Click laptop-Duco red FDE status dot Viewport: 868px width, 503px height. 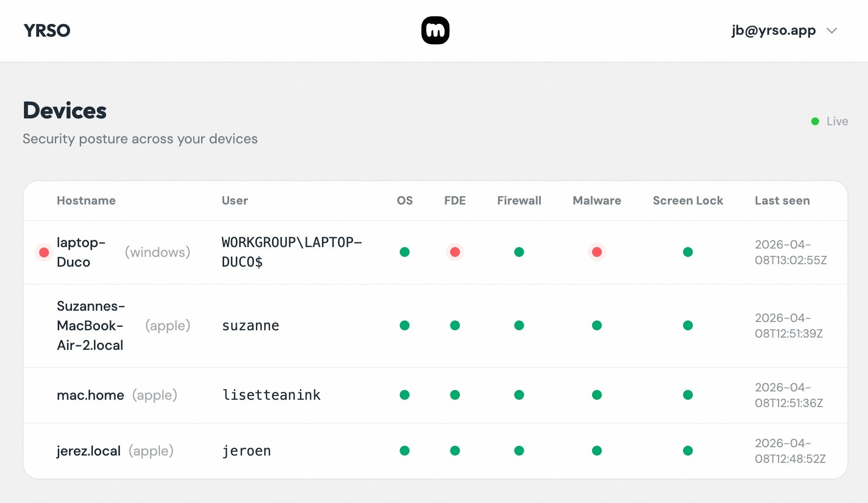[455, 252]
